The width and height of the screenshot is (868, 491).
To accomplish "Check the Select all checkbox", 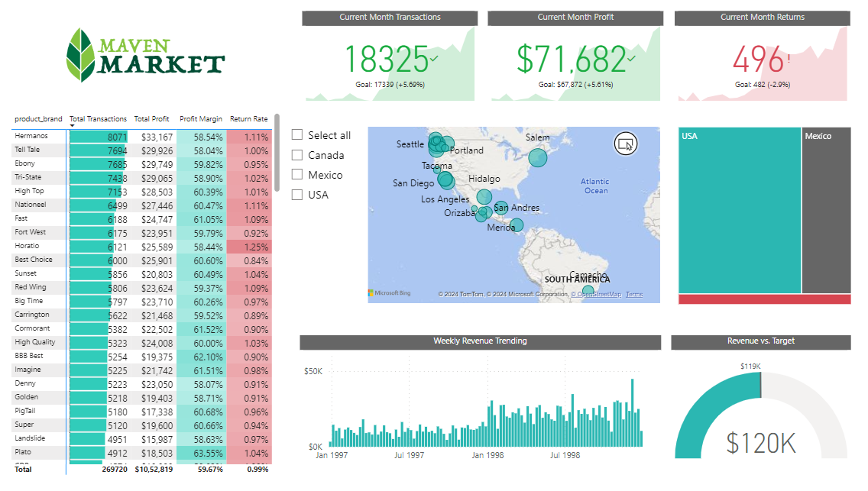I will [x=297, y=135].
